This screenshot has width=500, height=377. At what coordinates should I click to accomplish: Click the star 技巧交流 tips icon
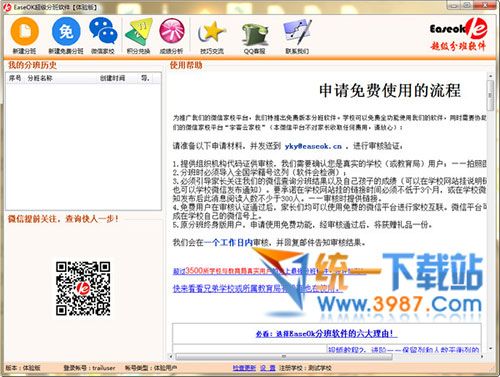coord(212,33)
